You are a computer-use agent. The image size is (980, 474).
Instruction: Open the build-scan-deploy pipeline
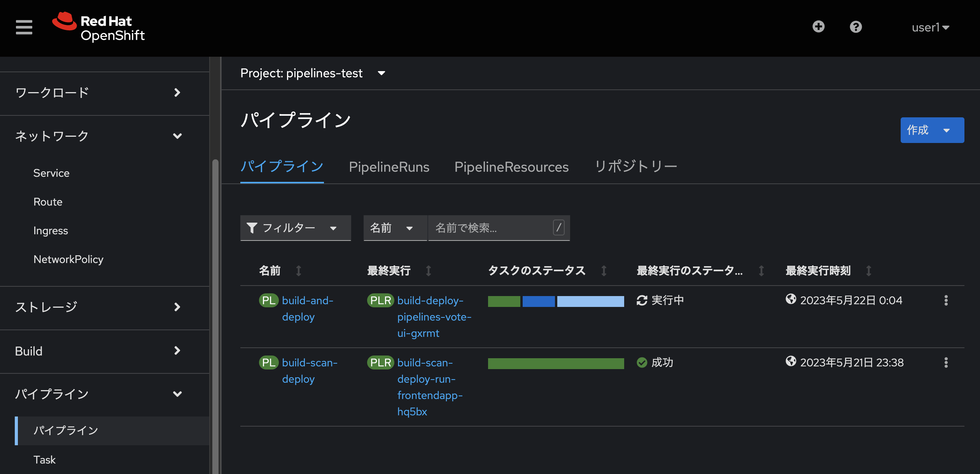pyautogui.click(x=310, y=371)
